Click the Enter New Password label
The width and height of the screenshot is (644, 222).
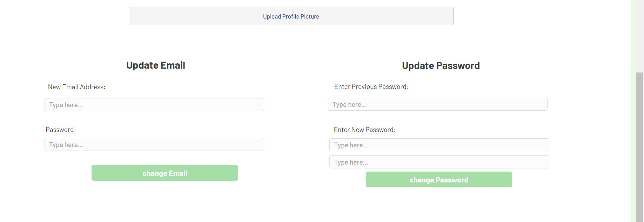pos(364,130)
